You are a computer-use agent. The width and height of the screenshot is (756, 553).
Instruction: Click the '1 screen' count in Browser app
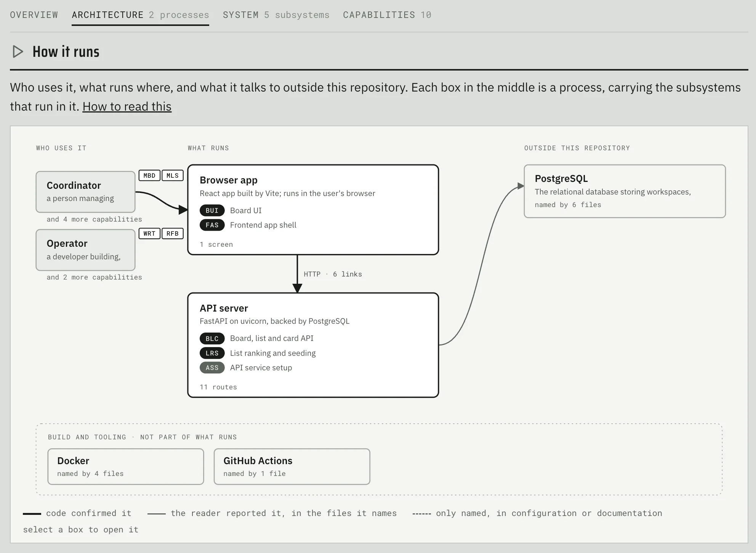point(216,244)
